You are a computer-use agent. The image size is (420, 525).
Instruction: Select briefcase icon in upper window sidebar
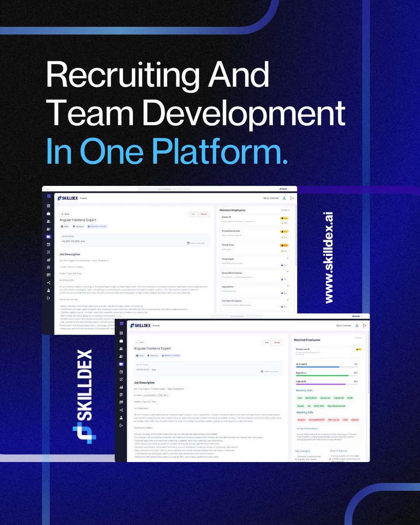tap(49, 213)
